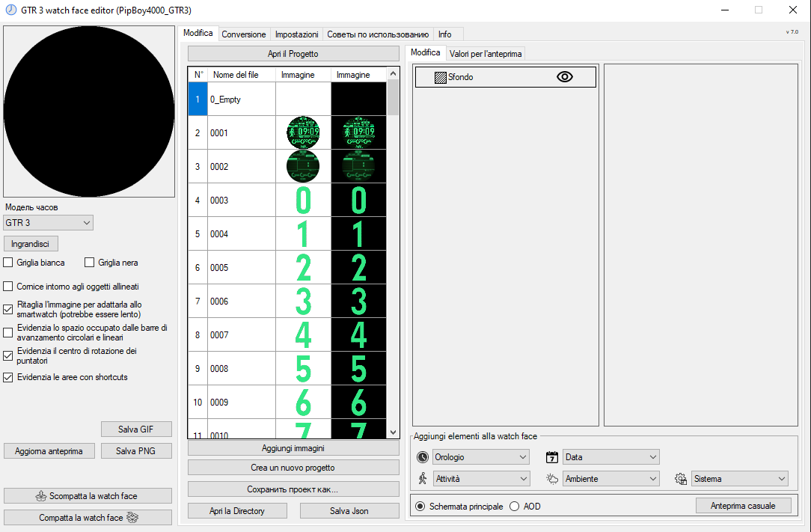Click Aggiungi immagini button

point(293,448)
